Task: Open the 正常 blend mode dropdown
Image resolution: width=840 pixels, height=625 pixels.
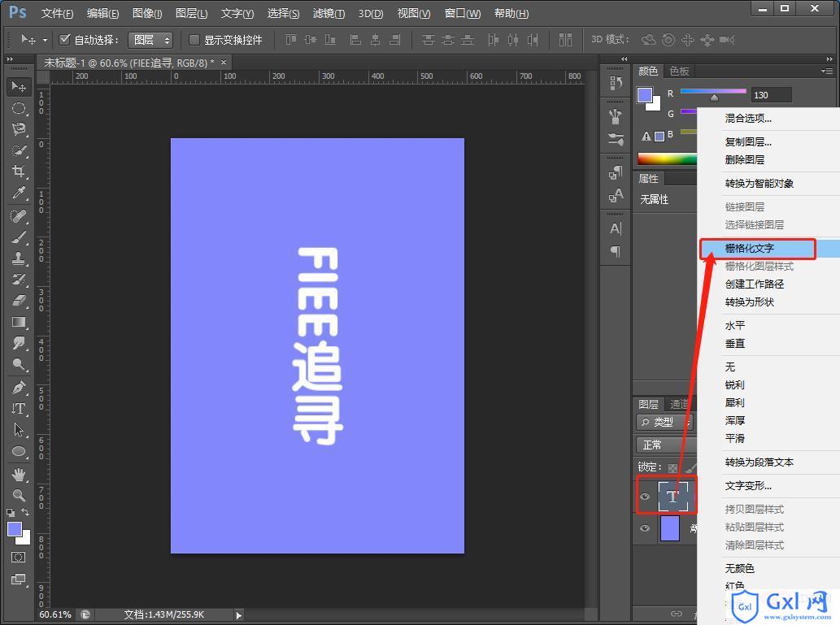Action: click(667, 445)
